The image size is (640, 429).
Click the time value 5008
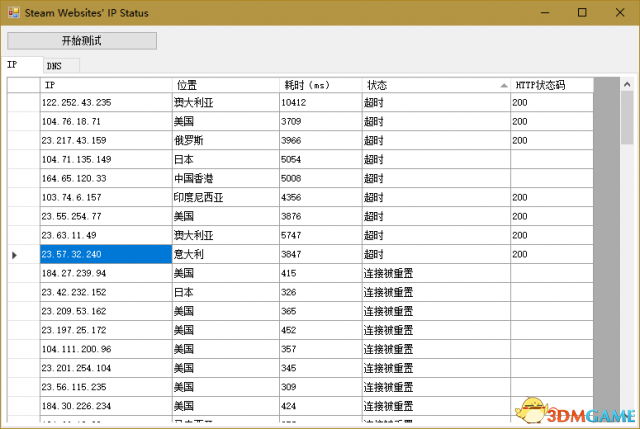coord(291,178)
